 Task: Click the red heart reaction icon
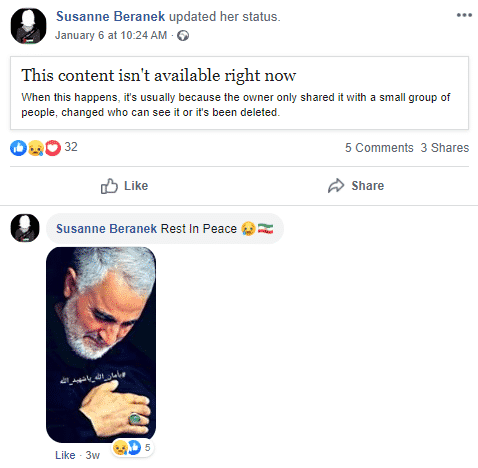point(53,148)
